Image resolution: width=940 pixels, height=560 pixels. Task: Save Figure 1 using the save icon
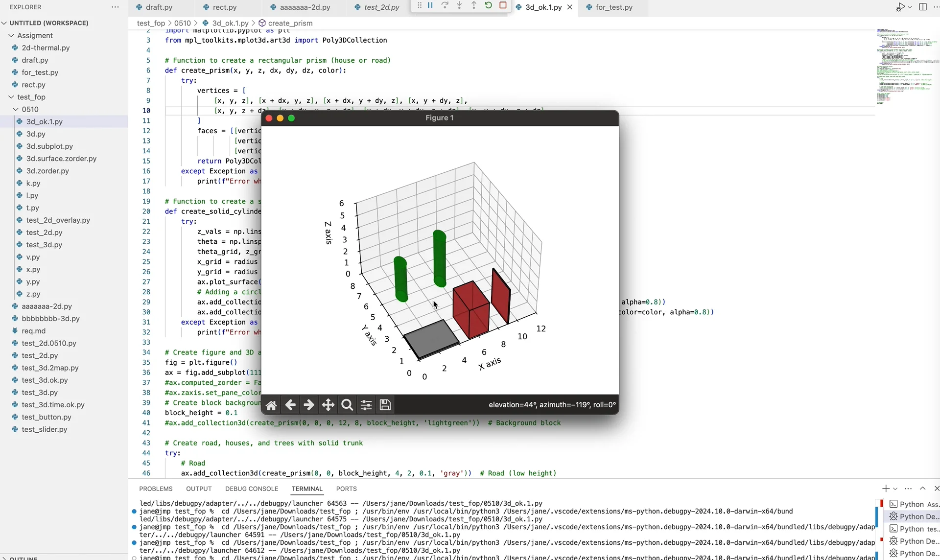point(385,405)
